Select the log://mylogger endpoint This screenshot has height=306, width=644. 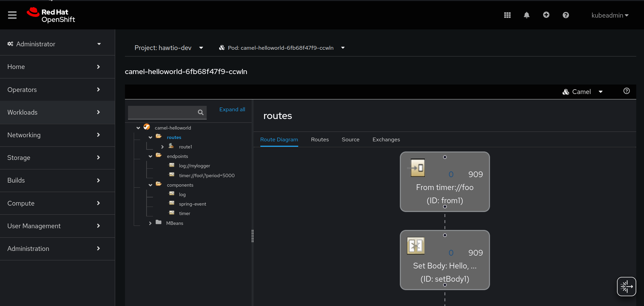(x=195, y=166)
